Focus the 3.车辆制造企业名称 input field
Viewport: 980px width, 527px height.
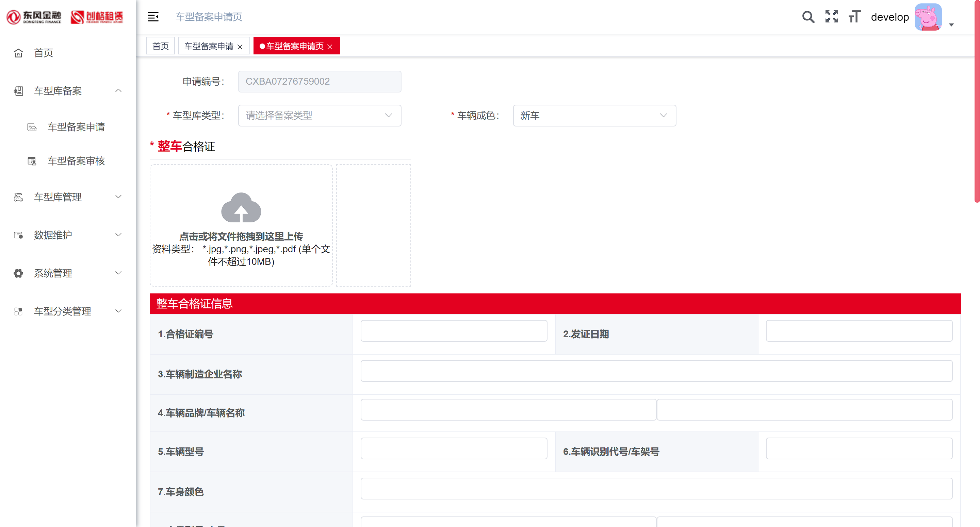pos(656,371)
